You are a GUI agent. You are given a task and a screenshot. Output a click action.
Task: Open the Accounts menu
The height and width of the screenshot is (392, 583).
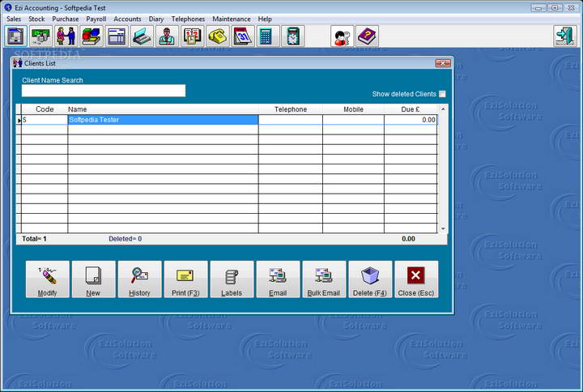[x=128, y=19]
